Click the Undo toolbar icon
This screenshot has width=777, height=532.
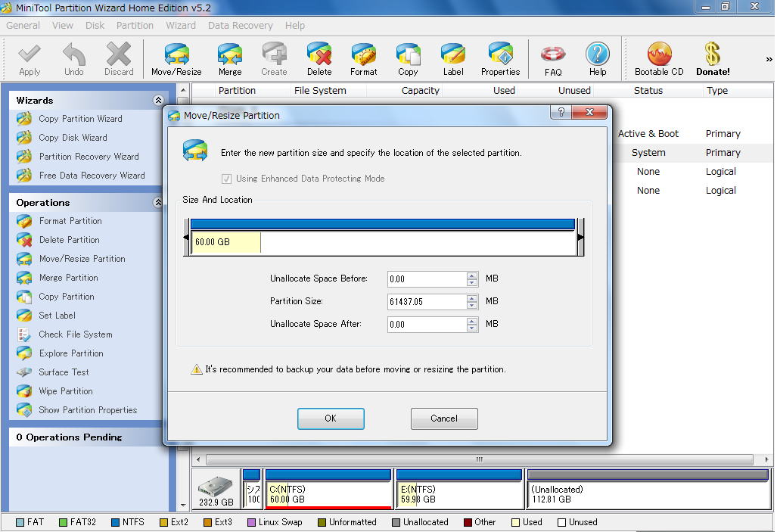click(x=74, y=59)
